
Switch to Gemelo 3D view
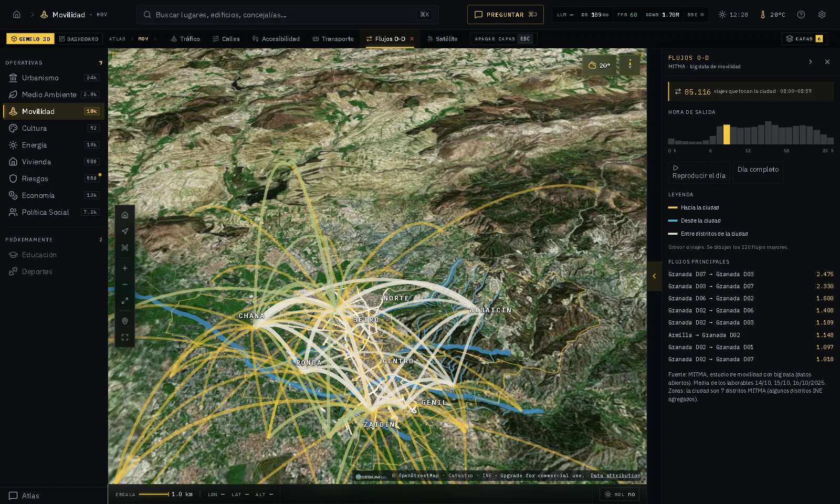pyautogui.click(x=30, y=39)
